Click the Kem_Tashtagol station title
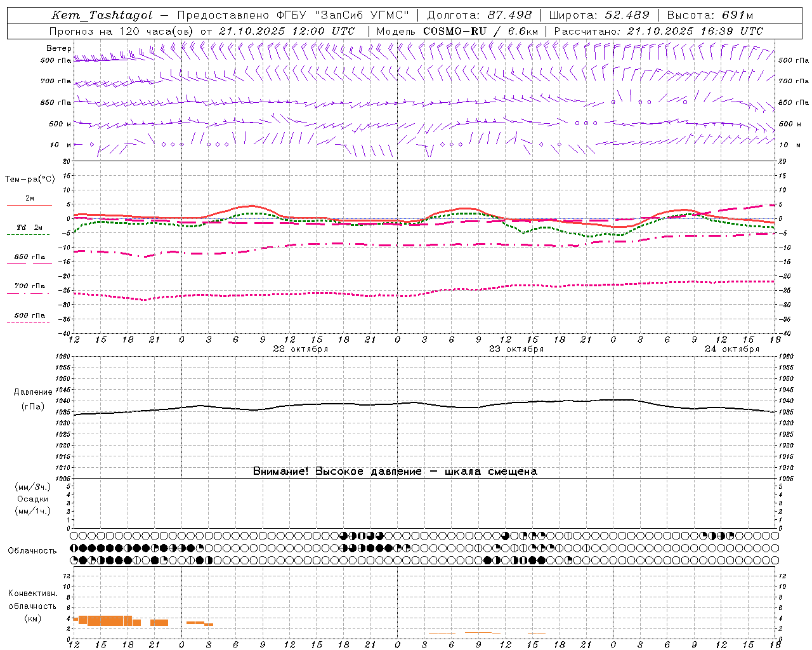 101,15
